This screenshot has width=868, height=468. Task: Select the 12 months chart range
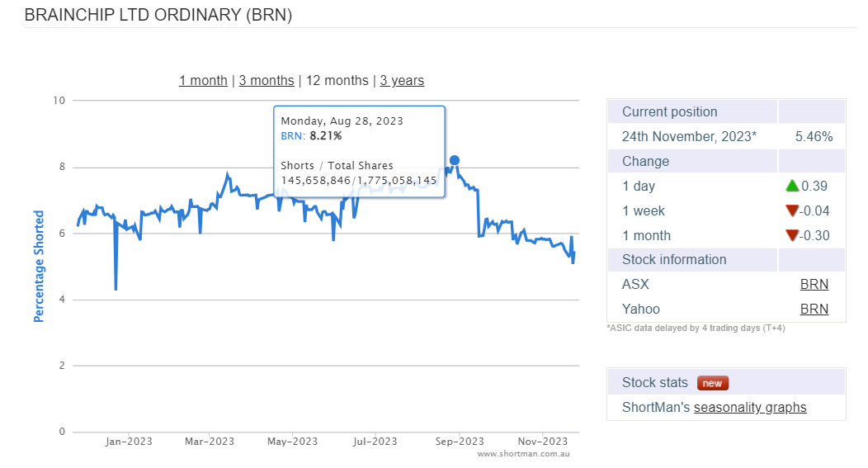coord(337,80)
